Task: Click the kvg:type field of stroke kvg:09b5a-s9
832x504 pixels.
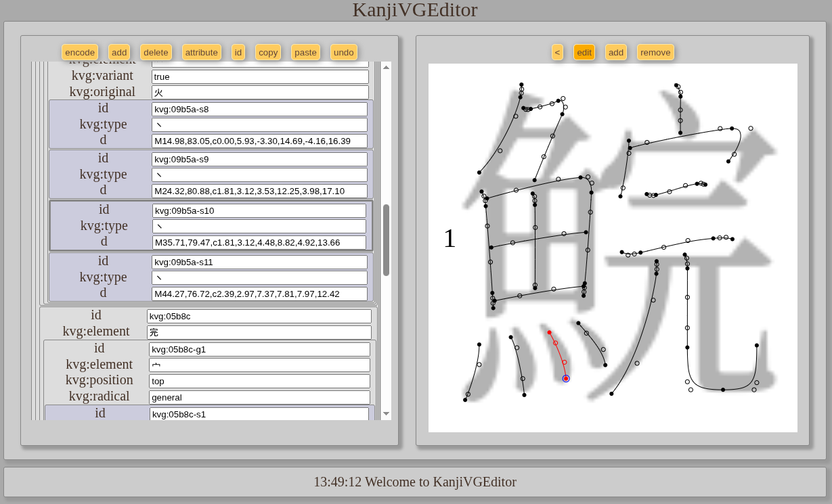Action: click(x=259, y=175)
